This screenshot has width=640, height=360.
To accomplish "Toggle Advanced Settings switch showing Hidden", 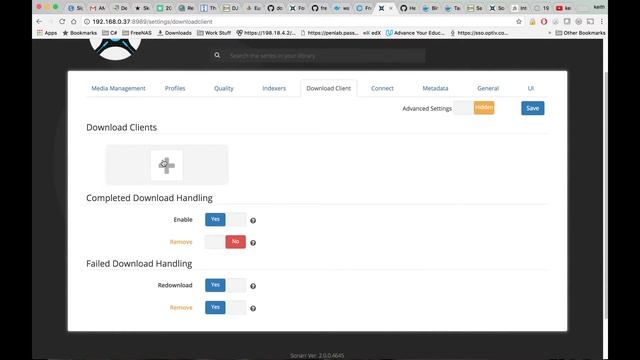I will tap(474, 108).
